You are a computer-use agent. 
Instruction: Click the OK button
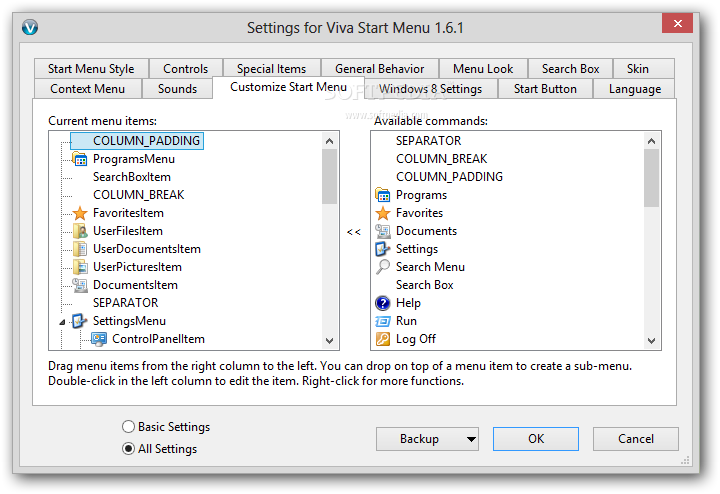click(536, 439)
